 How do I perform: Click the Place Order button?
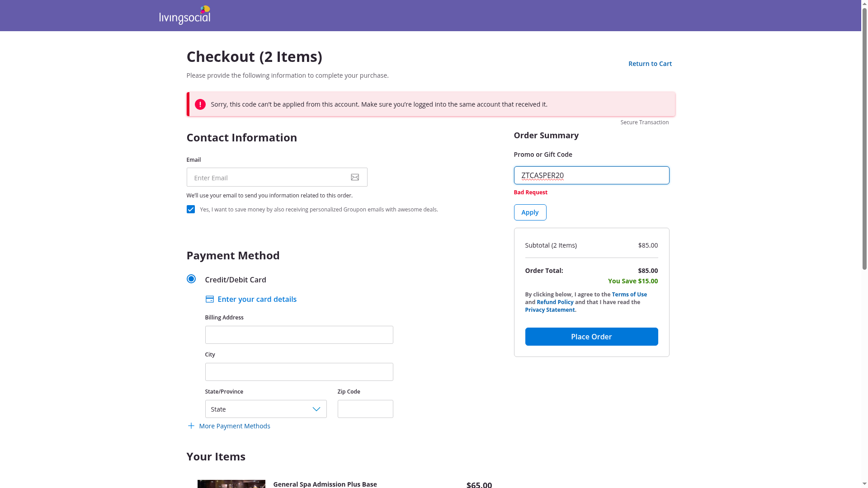coord(591,337)
